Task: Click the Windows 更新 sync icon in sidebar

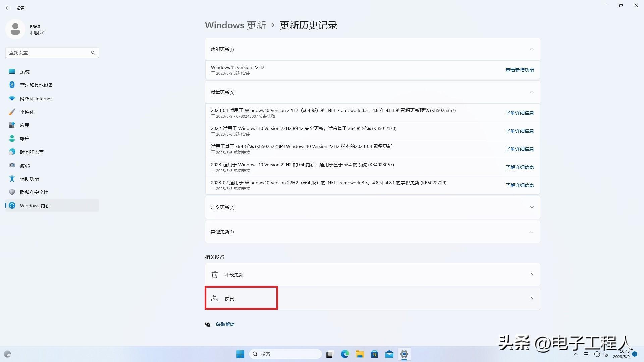Action: pos(12,205)
